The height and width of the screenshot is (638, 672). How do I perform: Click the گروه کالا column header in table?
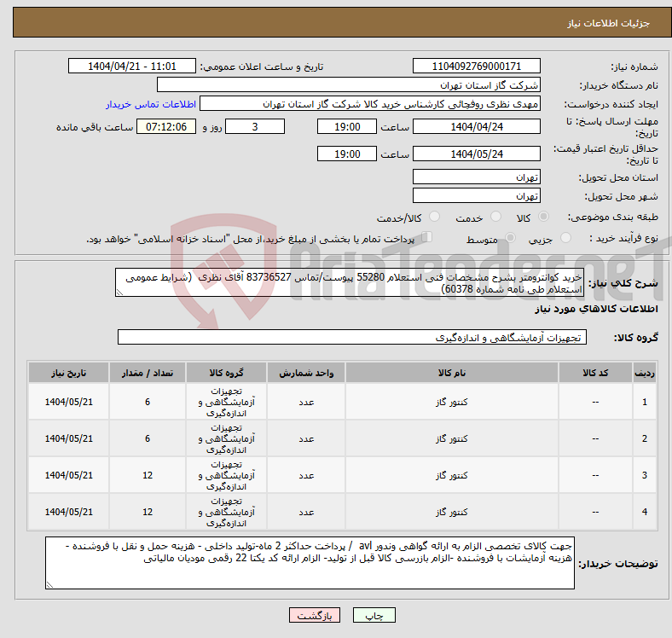click(226, 373)
